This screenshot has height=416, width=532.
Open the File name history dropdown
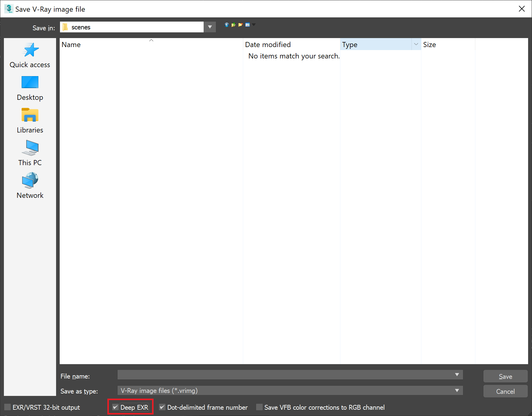tap(457, 375)
